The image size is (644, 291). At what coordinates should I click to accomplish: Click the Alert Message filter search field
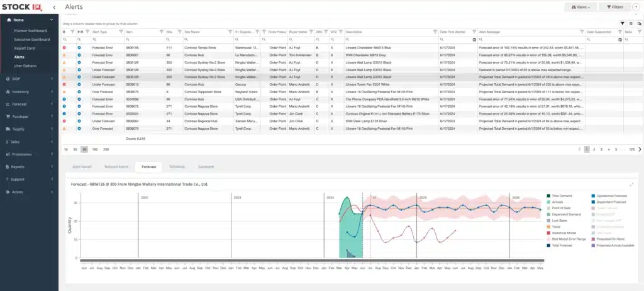click(x=531, y=40)
